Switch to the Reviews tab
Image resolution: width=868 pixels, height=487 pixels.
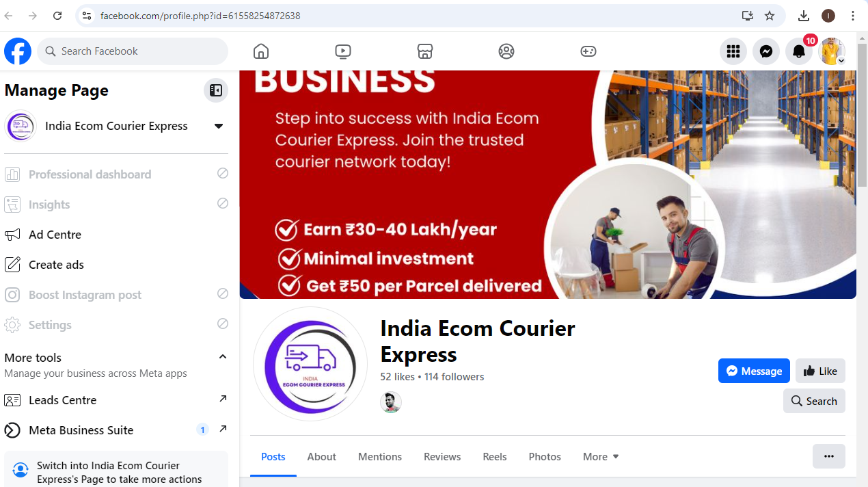[x=442, y=456]
